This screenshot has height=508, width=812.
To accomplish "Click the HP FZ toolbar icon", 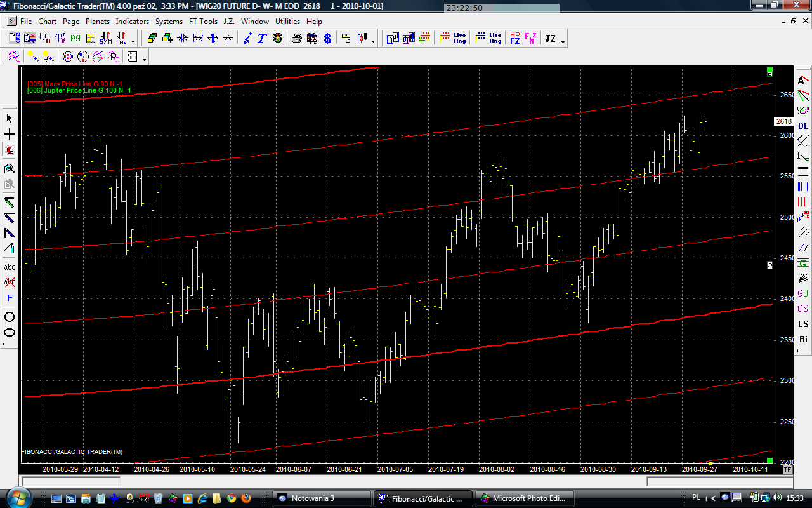I will click(x=514, y=39).
